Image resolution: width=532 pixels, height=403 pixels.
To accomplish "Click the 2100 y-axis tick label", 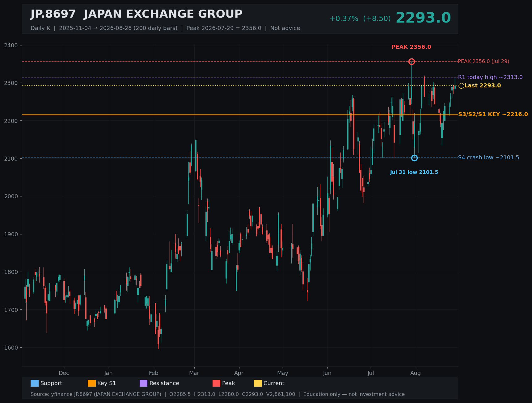I will pos(11,159).
